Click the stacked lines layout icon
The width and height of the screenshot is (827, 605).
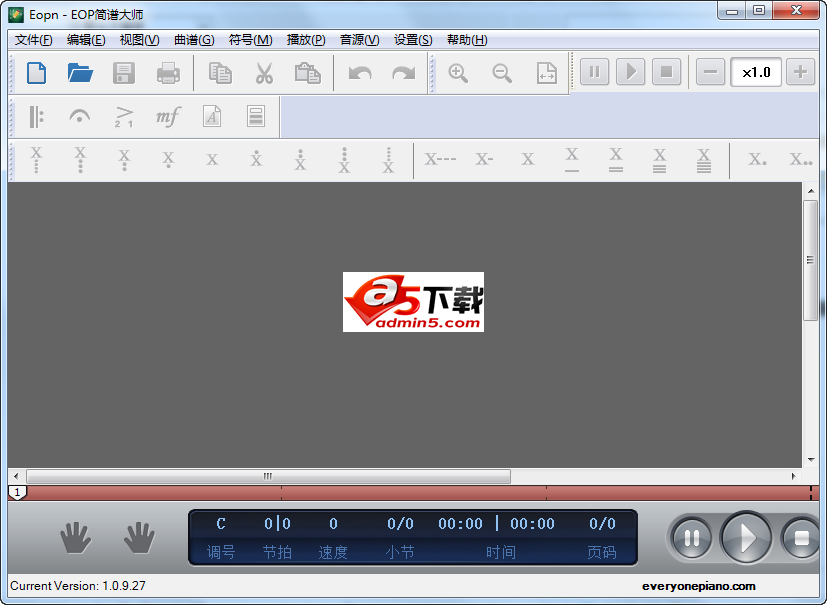256,117
